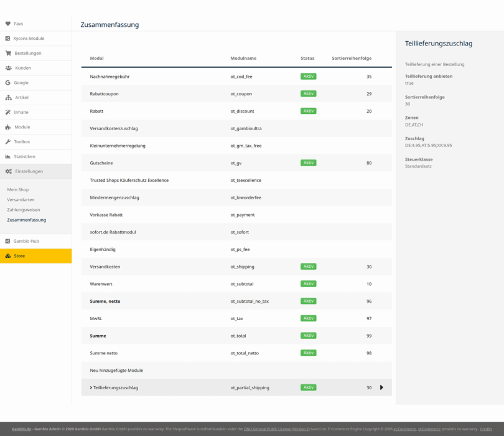
Task: Click the Inhalte magic wand icon
Action: (8, 112)
